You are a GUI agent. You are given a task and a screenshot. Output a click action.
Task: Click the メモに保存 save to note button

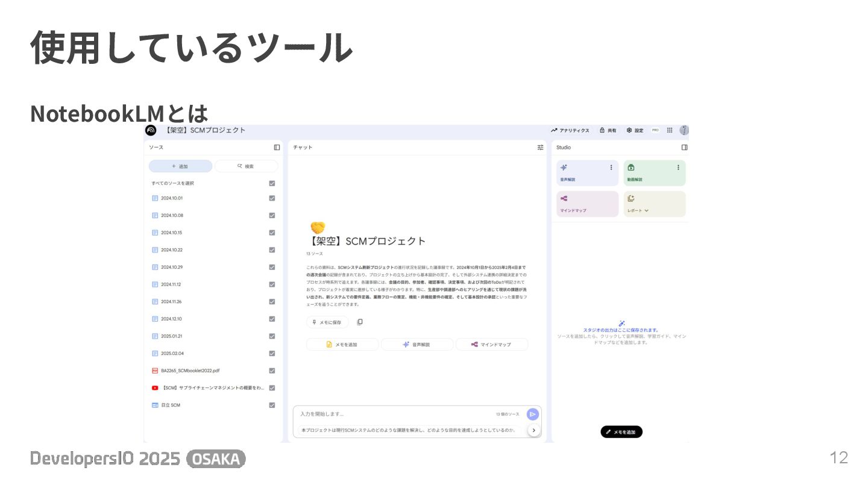(327, 322)
